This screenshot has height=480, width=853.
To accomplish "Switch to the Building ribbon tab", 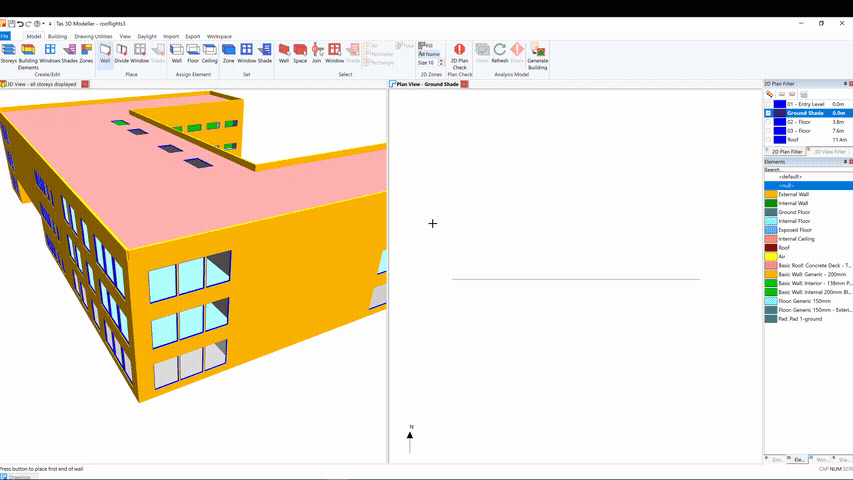I will click(57, 36).
